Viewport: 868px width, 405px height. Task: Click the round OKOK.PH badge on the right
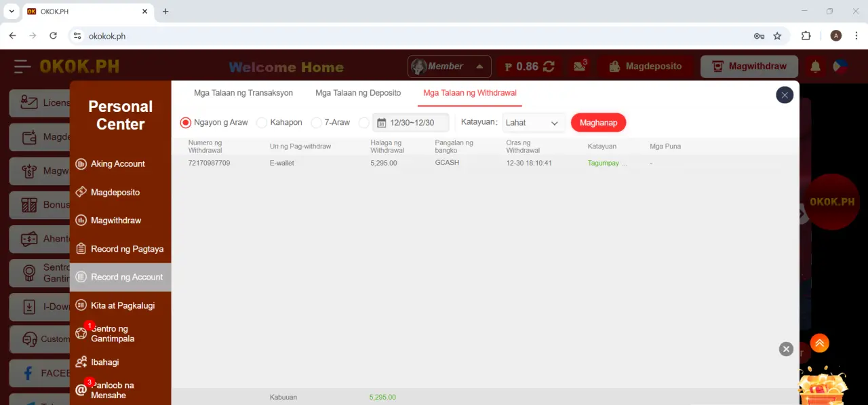tap(831, 201)
